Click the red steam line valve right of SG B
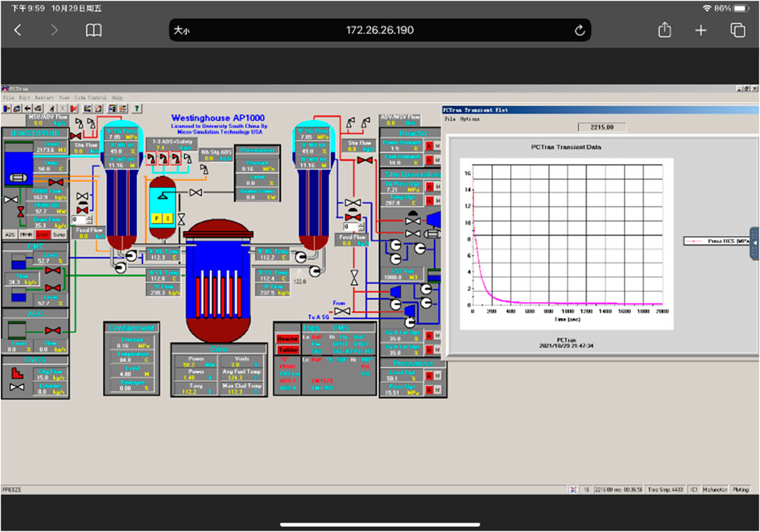The image size is (760, 532). 365,160
